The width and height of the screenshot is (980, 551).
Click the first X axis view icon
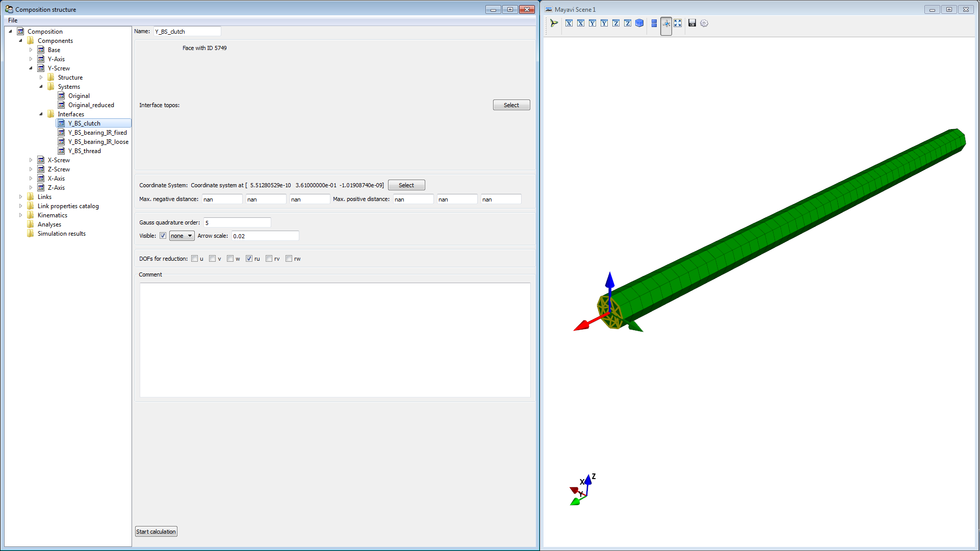tap(569, 23)
